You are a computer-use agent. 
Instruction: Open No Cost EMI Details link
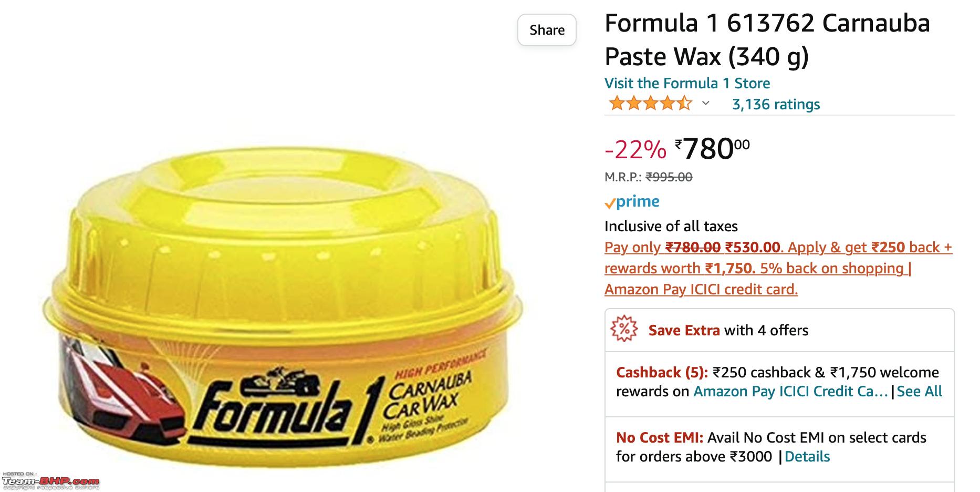click(x=807, y=456)
